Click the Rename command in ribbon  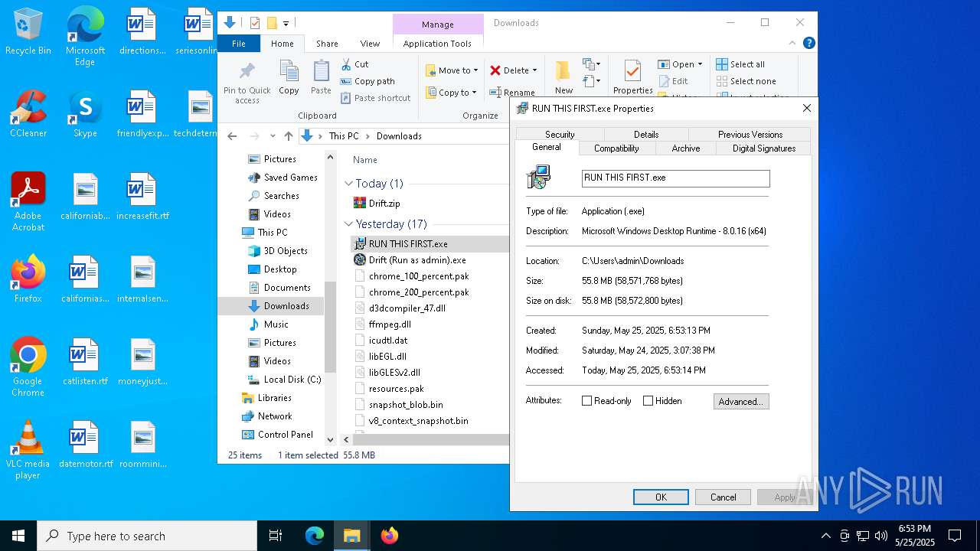[x=512, y=93]
